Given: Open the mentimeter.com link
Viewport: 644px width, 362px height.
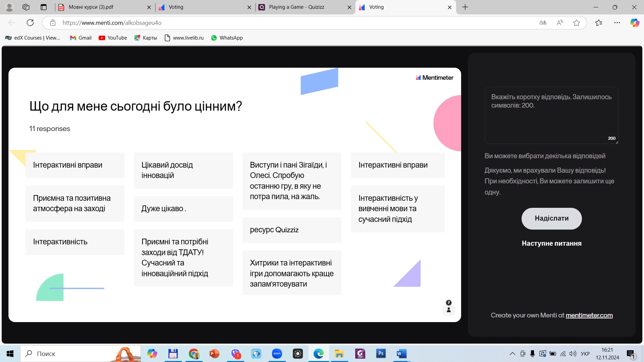Looking at the screenshot, I should coord(589,315).
